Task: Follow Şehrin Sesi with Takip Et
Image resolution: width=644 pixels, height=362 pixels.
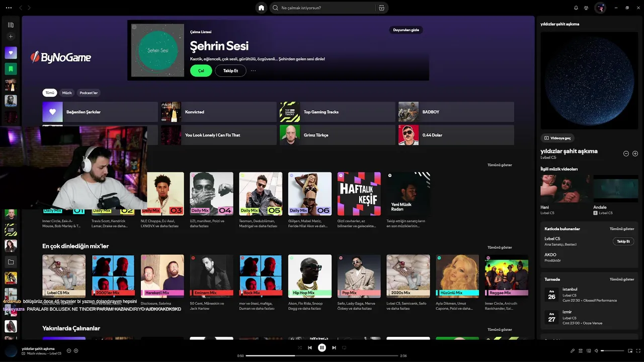Action: click(230, 71)
